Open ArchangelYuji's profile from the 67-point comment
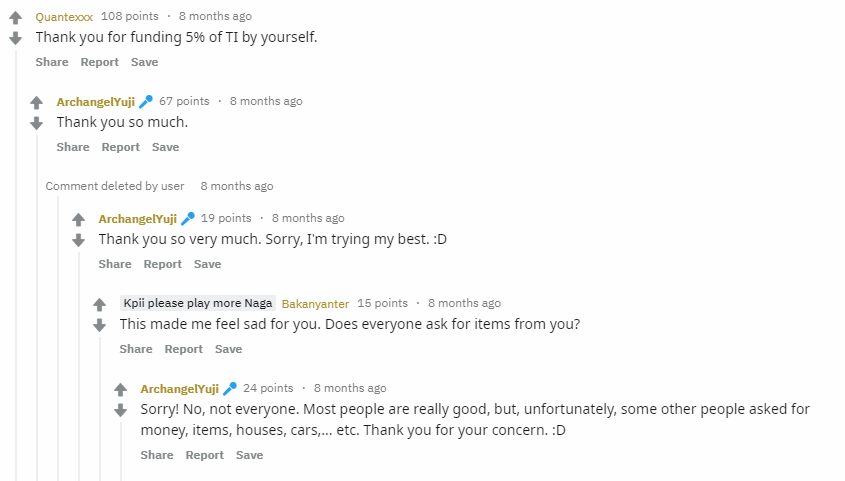845x481 pixels. [95, 102]
